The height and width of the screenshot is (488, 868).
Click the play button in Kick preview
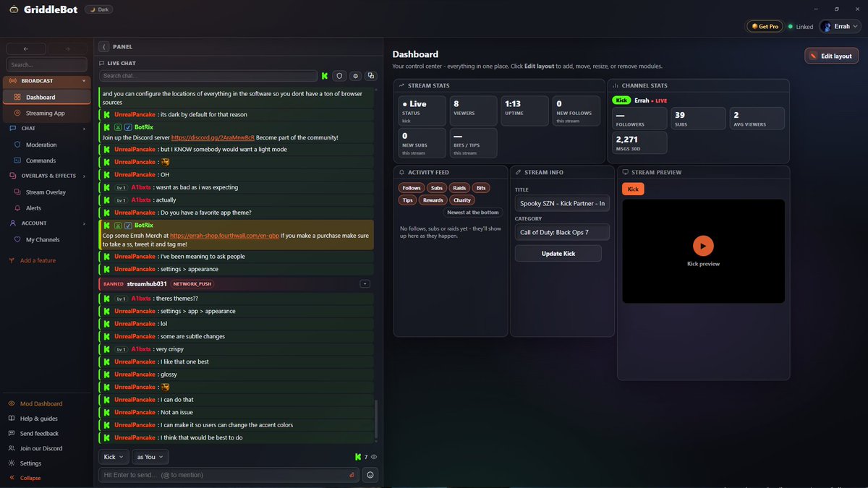click(703, 246)
